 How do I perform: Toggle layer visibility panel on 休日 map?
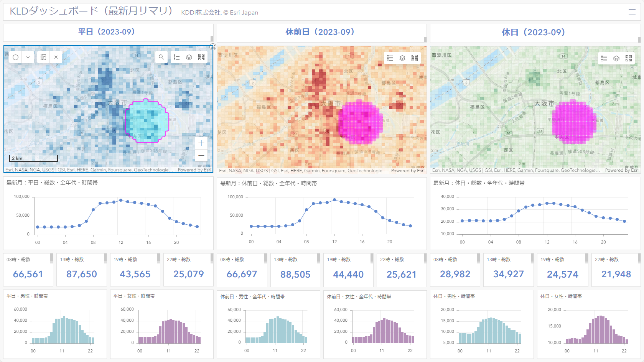coord(616,58)
